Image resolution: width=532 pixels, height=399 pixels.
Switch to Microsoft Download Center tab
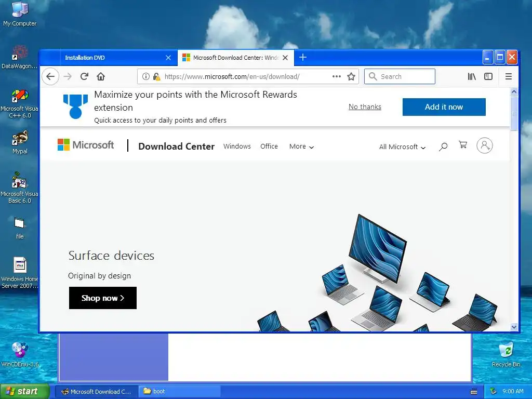coord(235,58)
